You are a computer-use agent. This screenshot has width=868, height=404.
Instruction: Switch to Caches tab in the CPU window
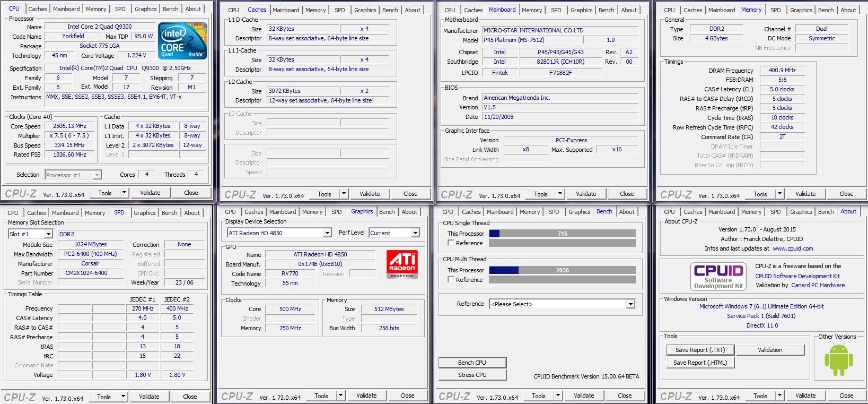tap(38, 9)
